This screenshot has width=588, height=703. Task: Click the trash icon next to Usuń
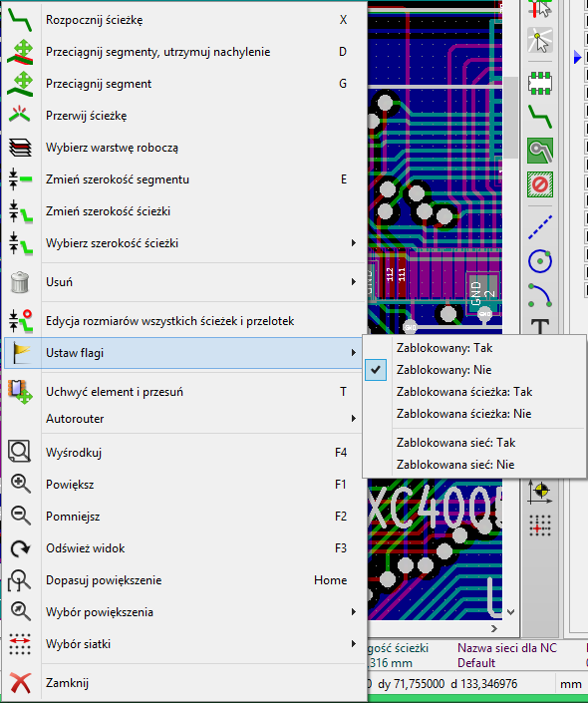pyautogui.click(x=20, y=282)
